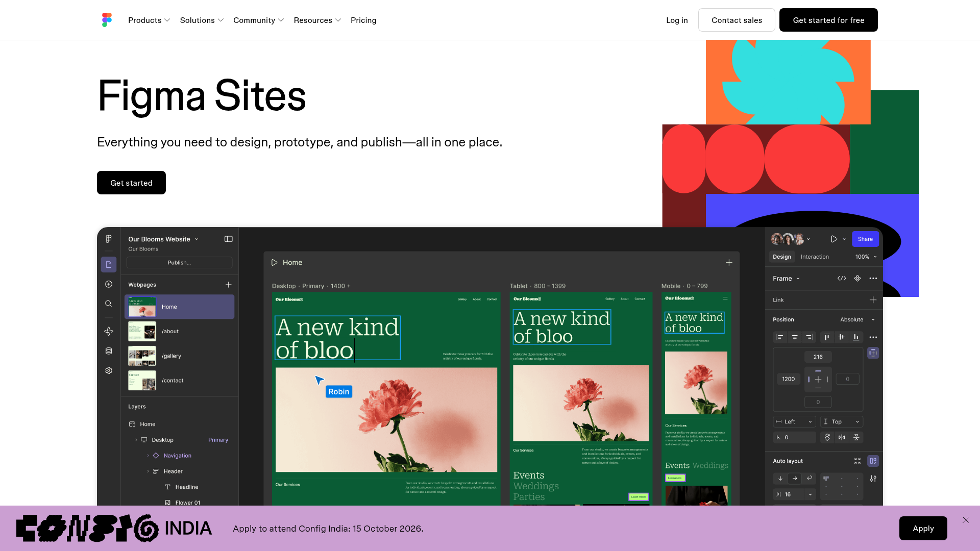Open the Absolute position dropdown
Viewport: 980px width, 551px height.
coord(857,319)
